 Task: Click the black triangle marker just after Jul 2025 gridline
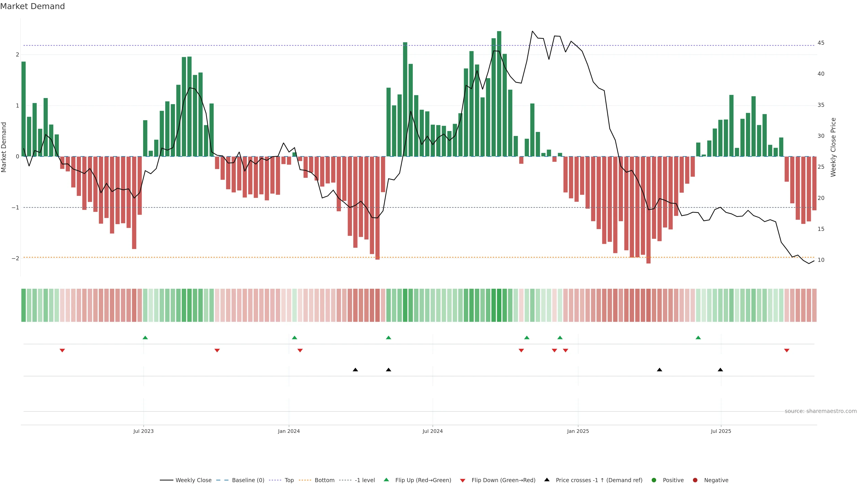click(720, 370)
